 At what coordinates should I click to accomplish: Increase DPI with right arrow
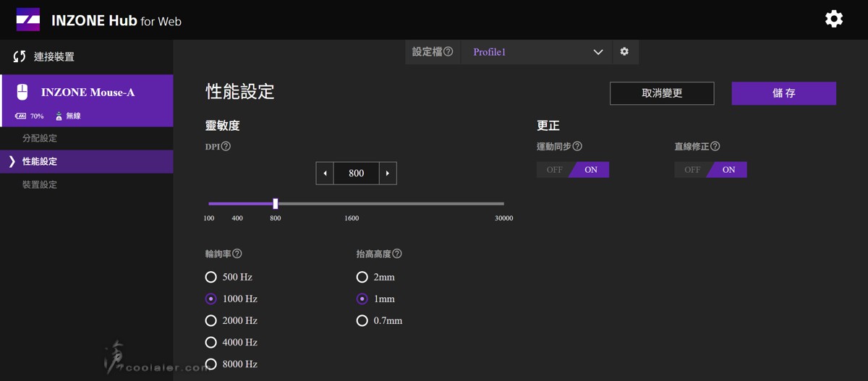coord(388,174)
